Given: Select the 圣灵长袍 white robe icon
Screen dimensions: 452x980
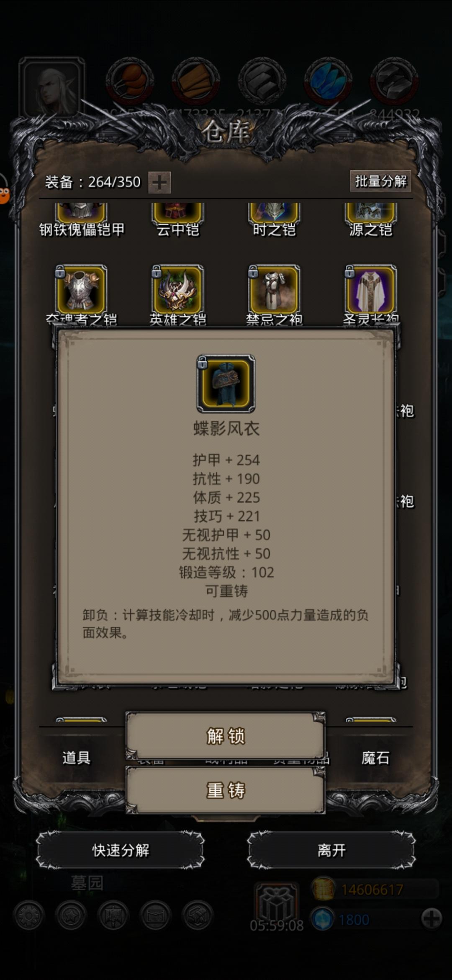Looking at the screenshot, I should click(370, 289).
